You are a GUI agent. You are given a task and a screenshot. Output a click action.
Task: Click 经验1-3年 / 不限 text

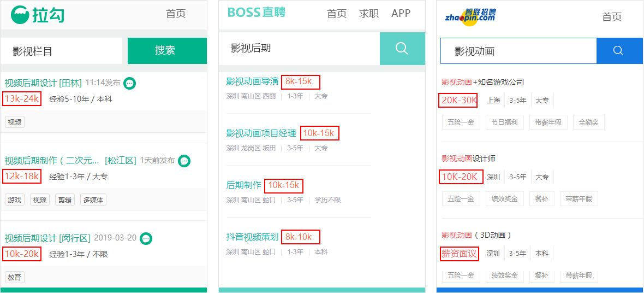click(79, 254)
